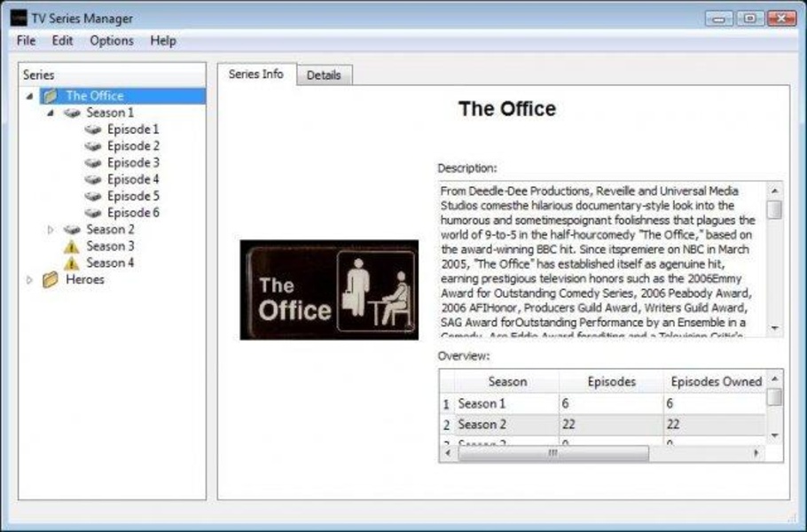Click the Season 1 cell in Overview table
The height and width of the screenshot is (532, 807).
507,404
